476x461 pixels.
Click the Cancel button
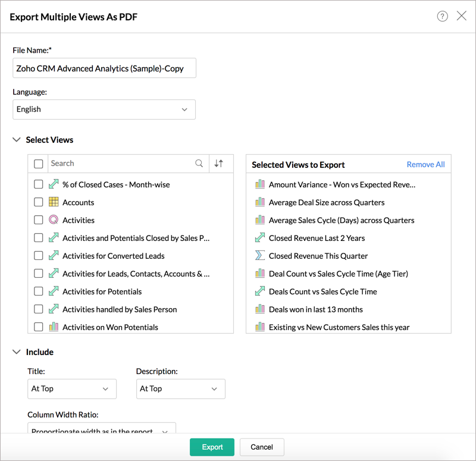pyautogui.click(x=261, y=447)
